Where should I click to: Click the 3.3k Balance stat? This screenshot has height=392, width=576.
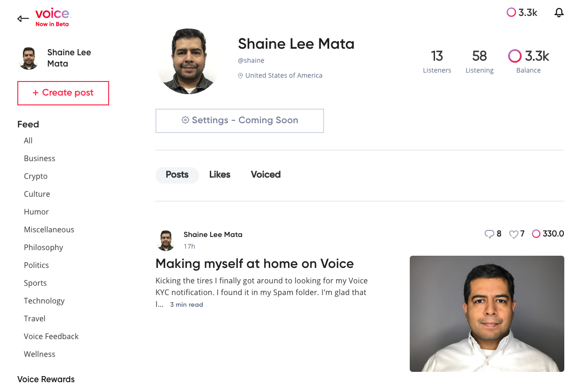(x=529, y=62)
